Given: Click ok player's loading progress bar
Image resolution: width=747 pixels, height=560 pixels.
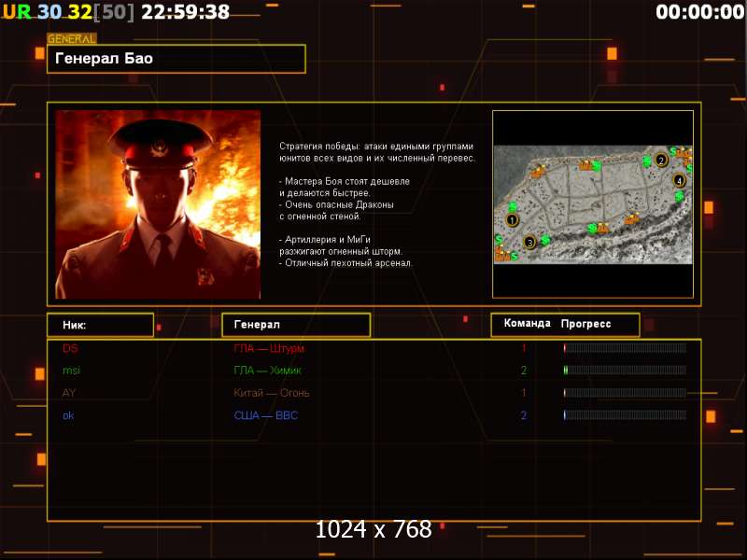Looking at the screenshot, I should tap(625, 415).
